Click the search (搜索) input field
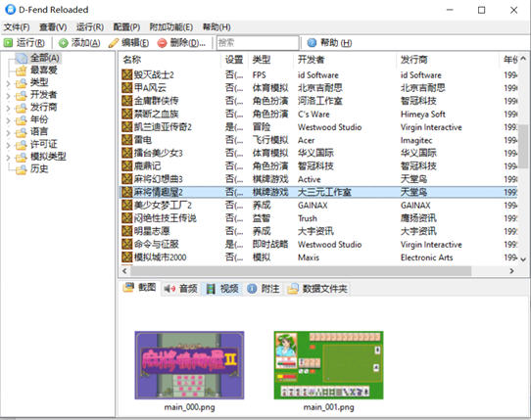 click(x=258, y=43)
